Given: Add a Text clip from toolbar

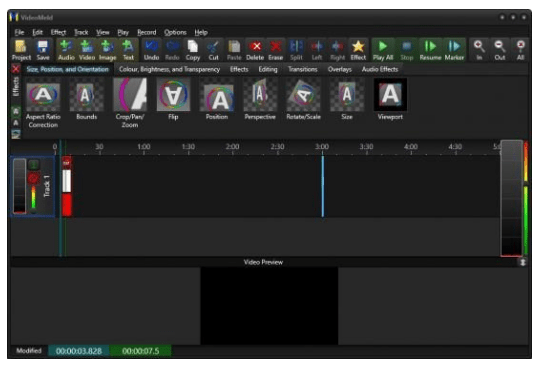Looking at the screenshot, I should point(128,50).
